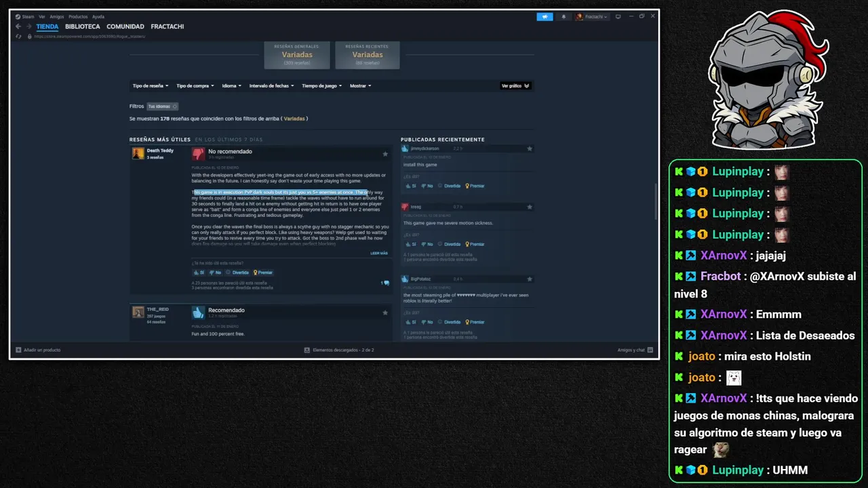Open the Ayuda menu
This screenshot has height=488, width=868.
(x=98, y=16)
